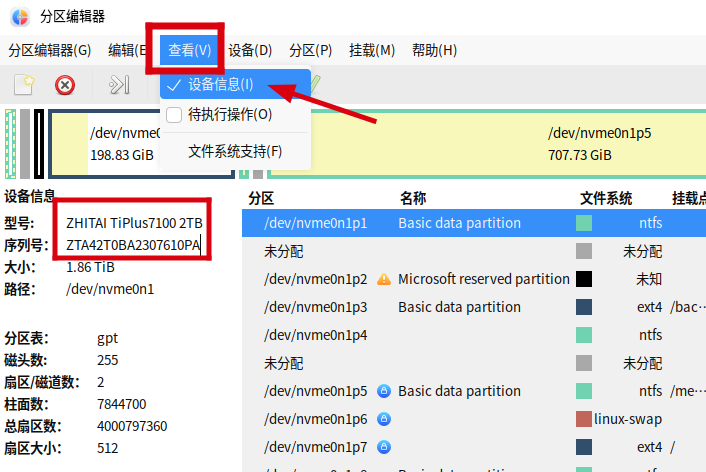Click warning icon beside /dev/nvme0n1p2
Image resolution: width=706 pixels, height=472 pixels.
pyautogui.click(x=384, y=279)
